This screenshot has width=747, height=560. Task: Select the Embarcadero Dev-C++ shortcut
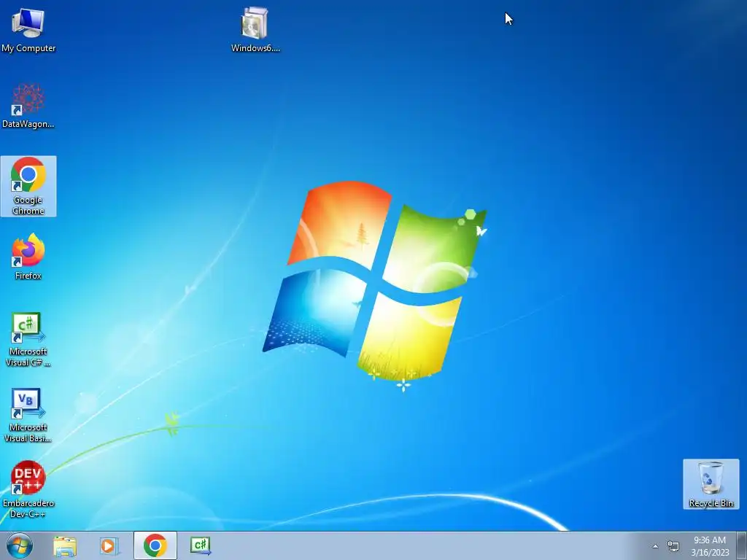click(x=28, y=489)
